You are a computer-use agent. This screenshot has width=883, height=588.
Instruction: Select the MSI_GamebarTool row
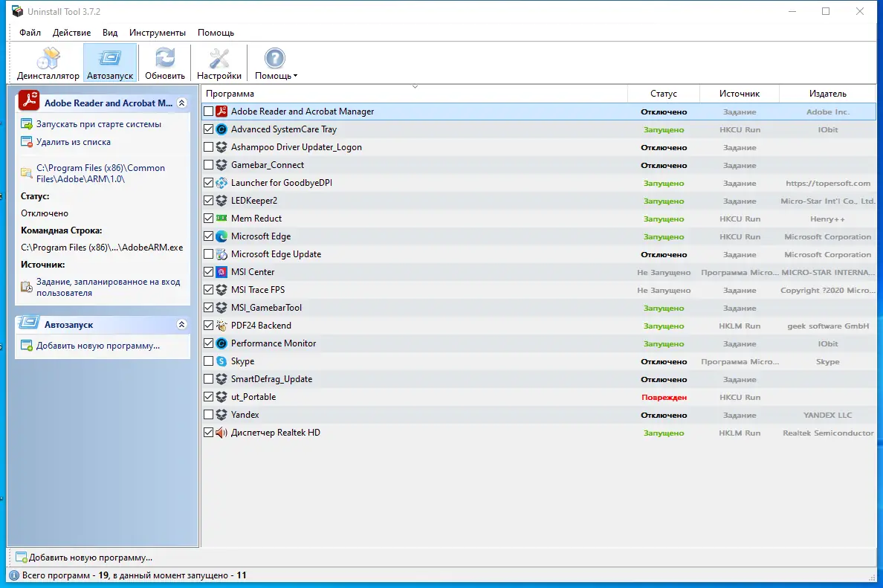click(539, 308)
